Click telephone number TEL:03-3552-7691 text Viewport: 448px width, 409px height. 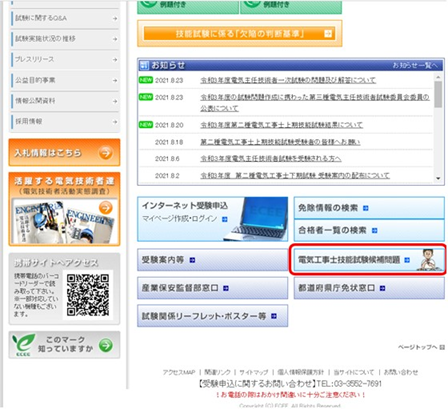(349, 384)
